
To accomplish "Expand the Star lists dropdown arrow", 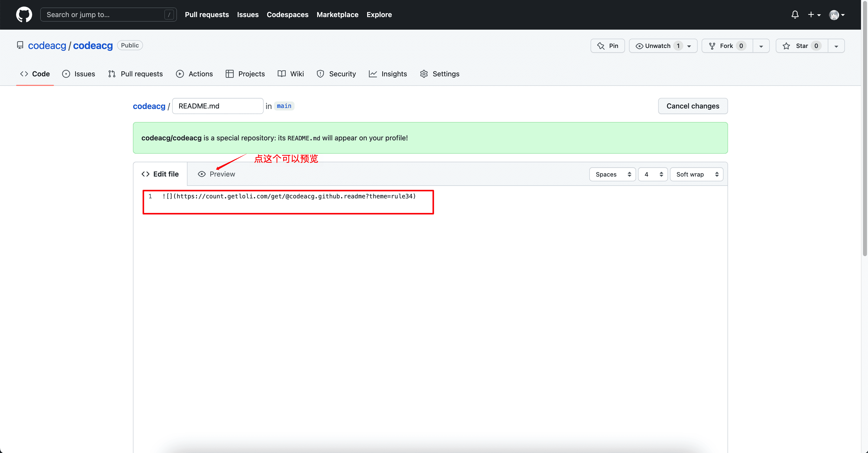I will [x=836, y=46].
